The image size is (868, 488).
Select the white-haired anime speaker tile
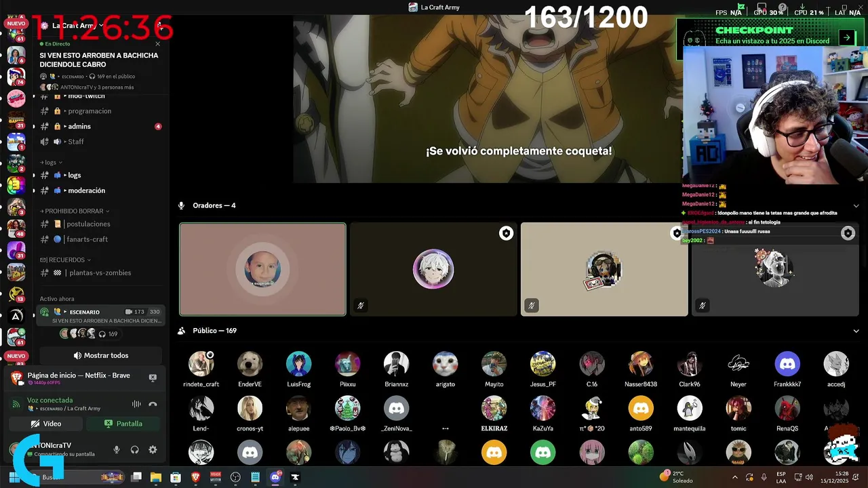[x=433, y=269]
